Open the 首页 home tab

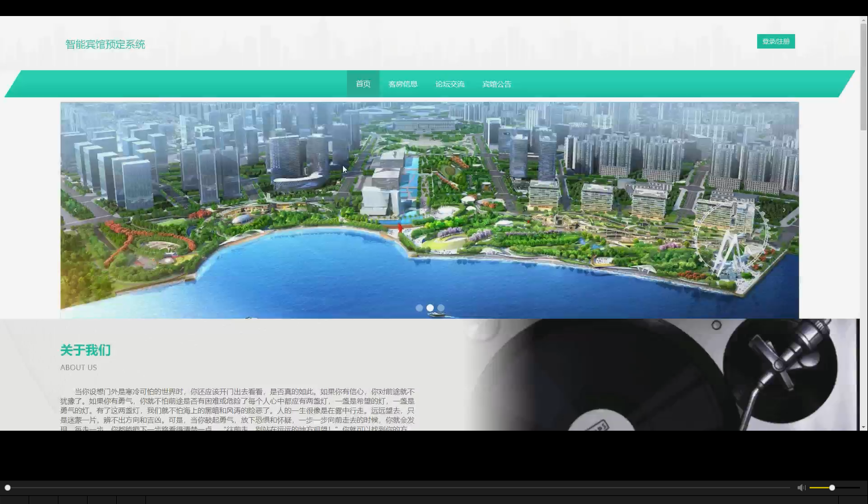(x=363, y=84)
